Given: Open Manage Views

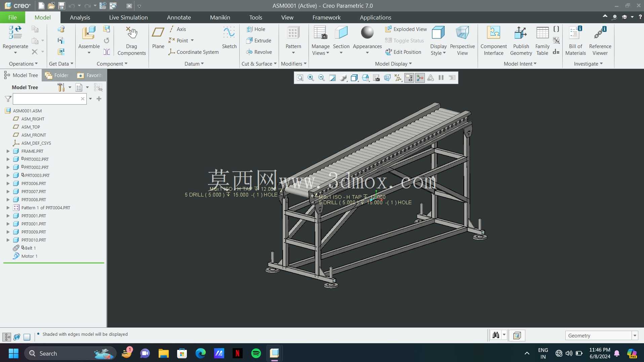Looking at the screenshot, I should pos(320,41).
